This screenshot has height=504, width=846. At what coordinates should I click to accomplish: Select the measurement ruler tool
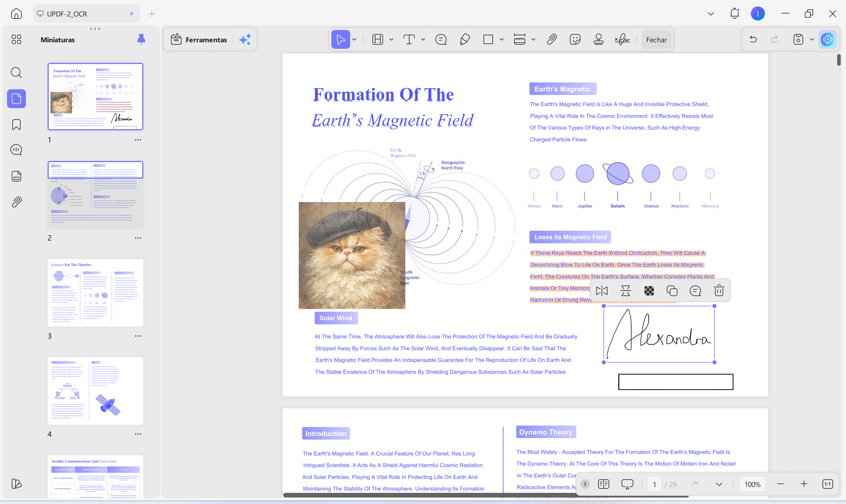520,40
